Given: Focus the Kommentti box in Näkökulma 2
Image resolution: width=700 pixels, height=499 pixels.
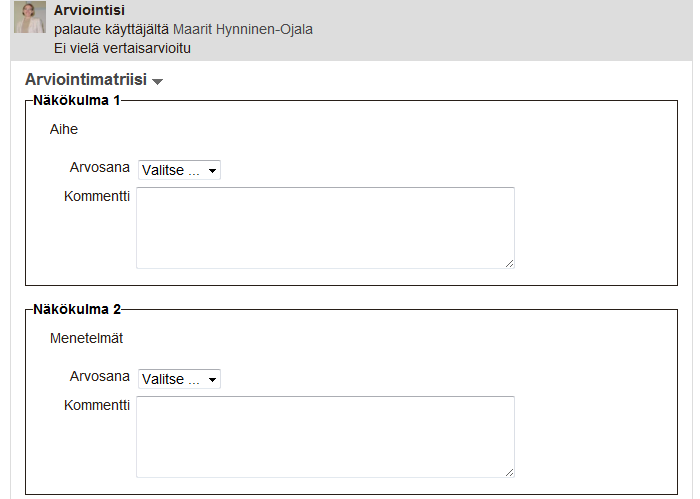Looking at the screenshot, I should click(x=325, y=437).
